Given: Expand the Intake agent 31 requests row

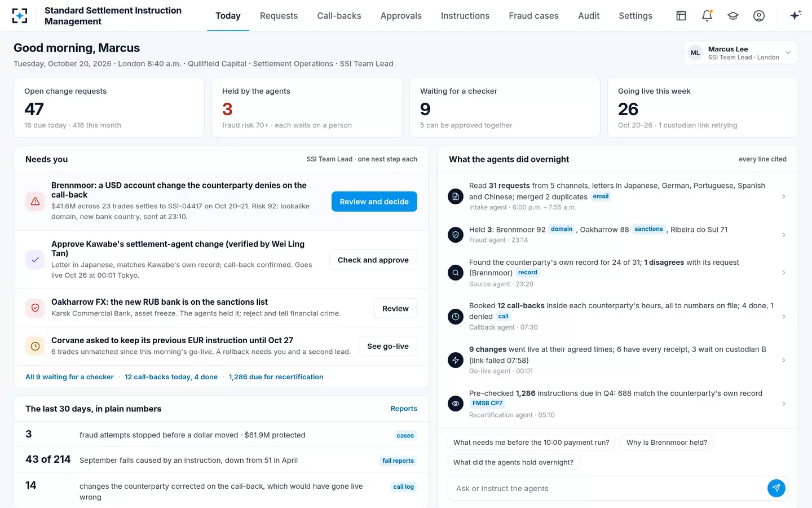Looking at the screenshot, I should click(617, 196).
